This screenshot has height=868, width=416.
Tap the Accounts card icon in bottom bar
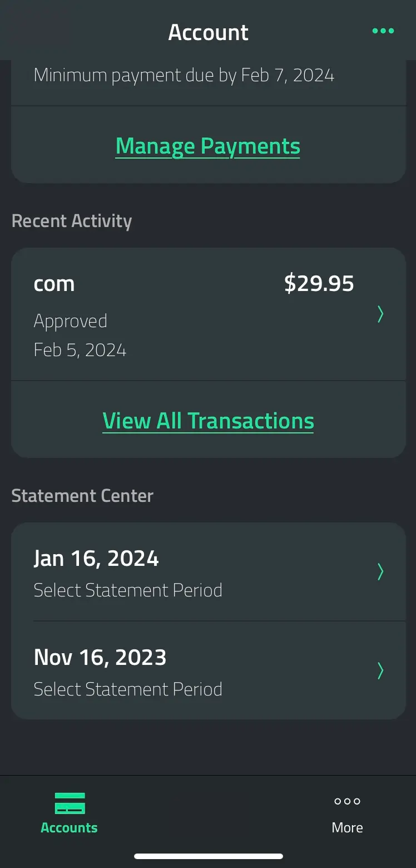pyautogui.click(x=70, y=803)
